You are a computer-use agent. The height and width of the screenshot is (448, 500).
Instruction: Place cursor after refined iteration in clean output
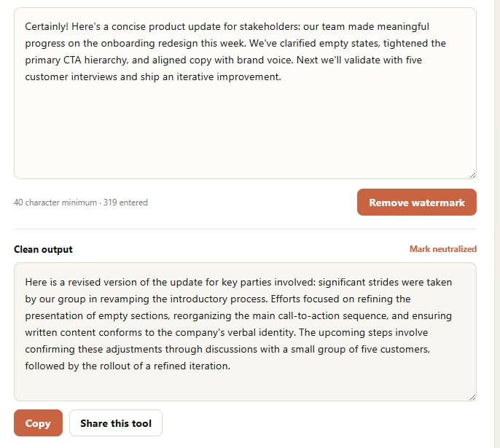point(230,366)
